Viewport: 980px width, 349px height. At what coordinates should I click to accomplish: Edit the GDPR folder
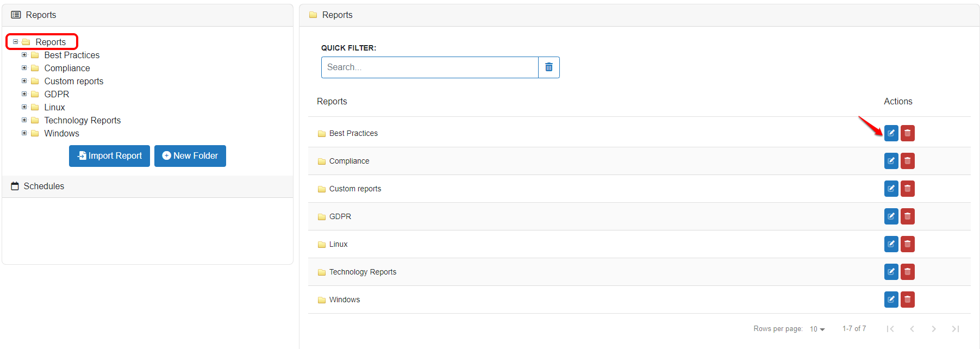point(891,216)
